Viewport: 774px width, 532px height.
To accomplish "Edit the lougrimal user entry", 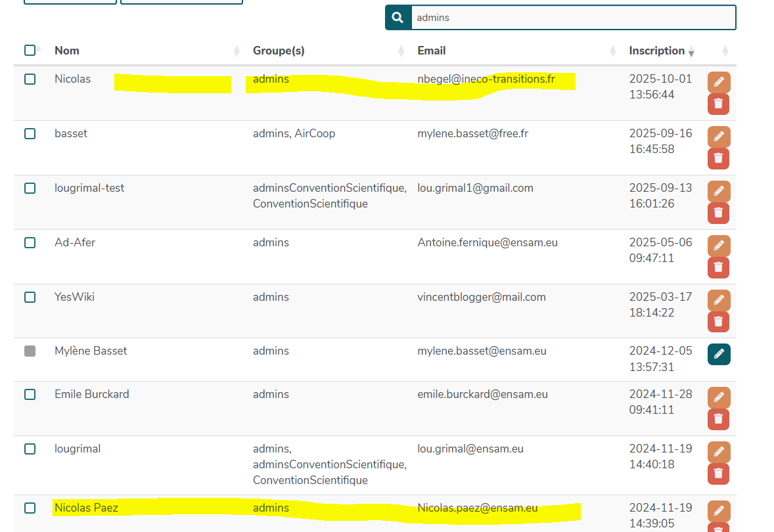I will coord(718,452).
